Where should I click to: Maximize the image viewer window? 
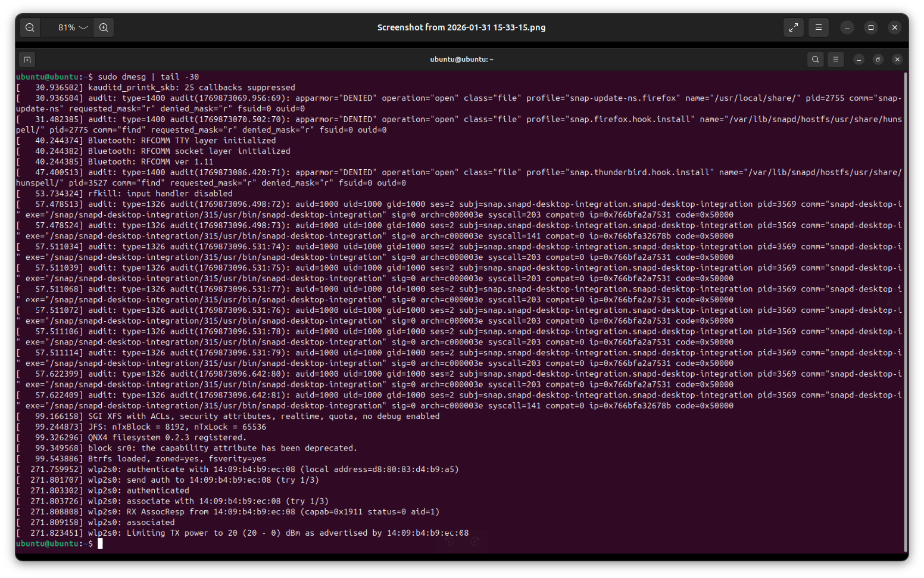tap(870, 27)
